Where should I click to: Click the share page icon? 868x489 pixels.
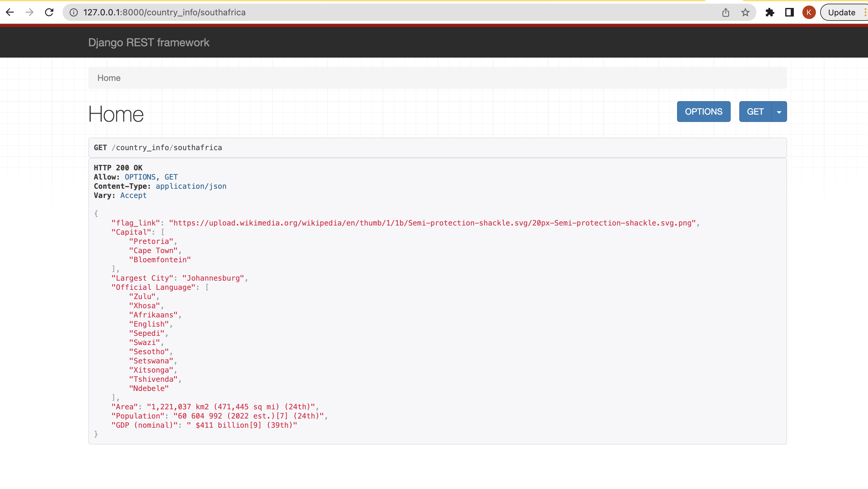pos(725,13)
